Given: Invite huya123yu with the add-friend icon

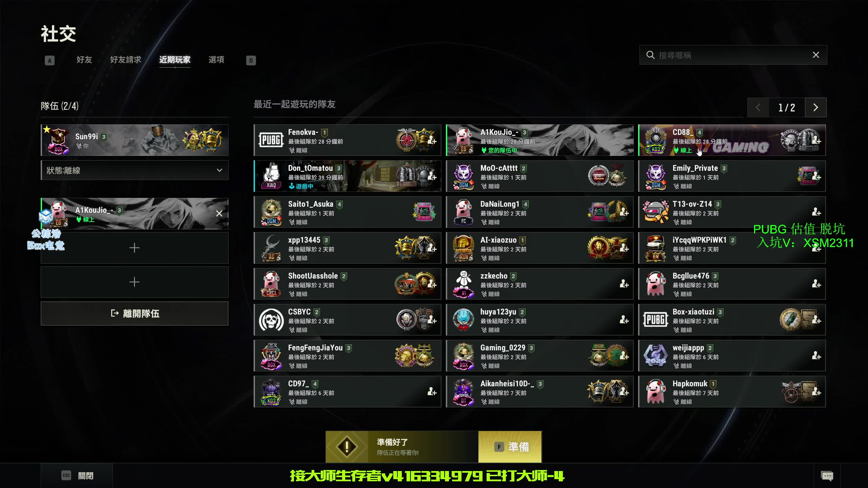Looking at the screenshot, I should coord(624,320).
